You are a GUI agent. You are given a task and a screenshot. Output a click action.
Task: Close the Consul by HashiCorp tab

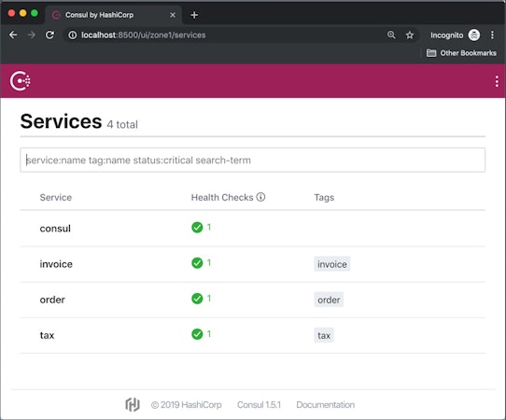pyautogui.click(x=173, y=15)
